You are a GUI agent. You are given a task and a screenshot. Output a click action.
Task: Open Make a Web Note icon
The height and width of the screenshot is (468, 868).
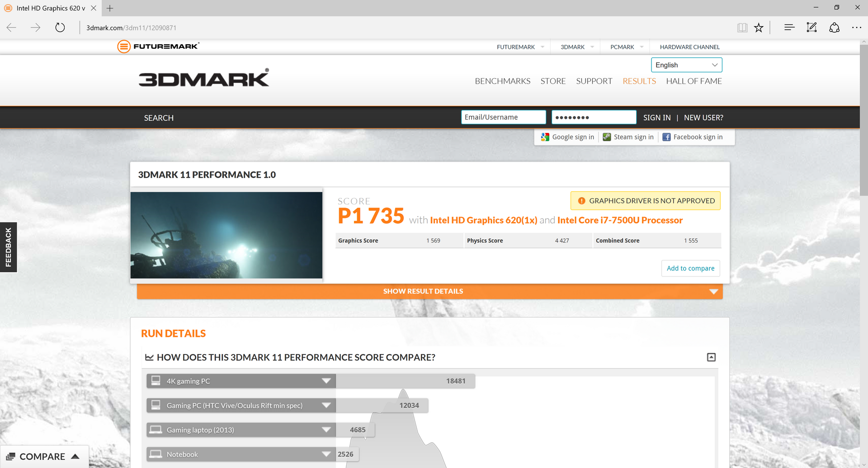812,28
